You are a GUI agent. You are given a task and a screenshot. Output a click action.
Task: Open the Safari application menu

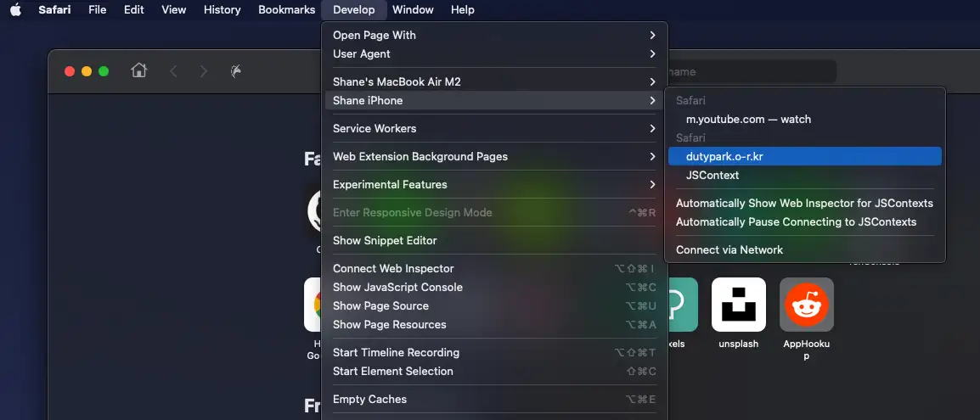54,9
